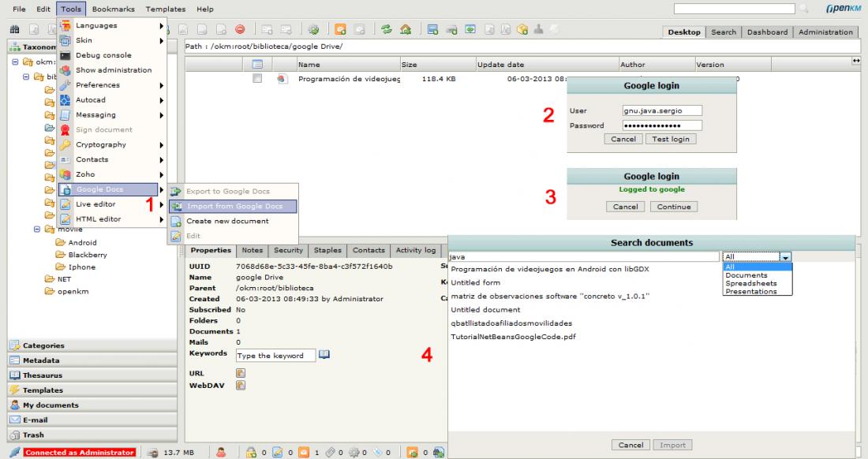Click Cancel next to Test login
The height and width of the screenshot is (459, 868).
(623, 140)
